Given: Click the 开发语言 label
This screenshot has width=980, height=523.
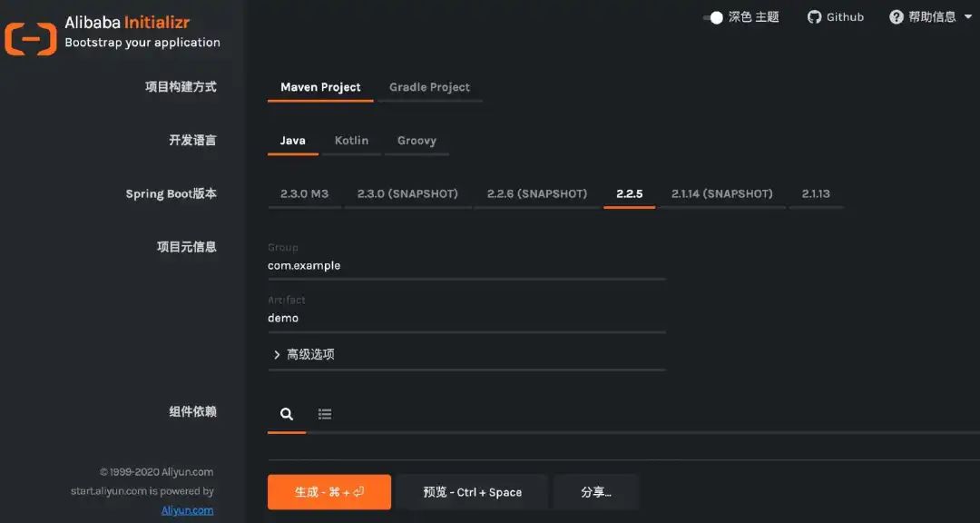Looking at the screenshot, I should point(192,140).
